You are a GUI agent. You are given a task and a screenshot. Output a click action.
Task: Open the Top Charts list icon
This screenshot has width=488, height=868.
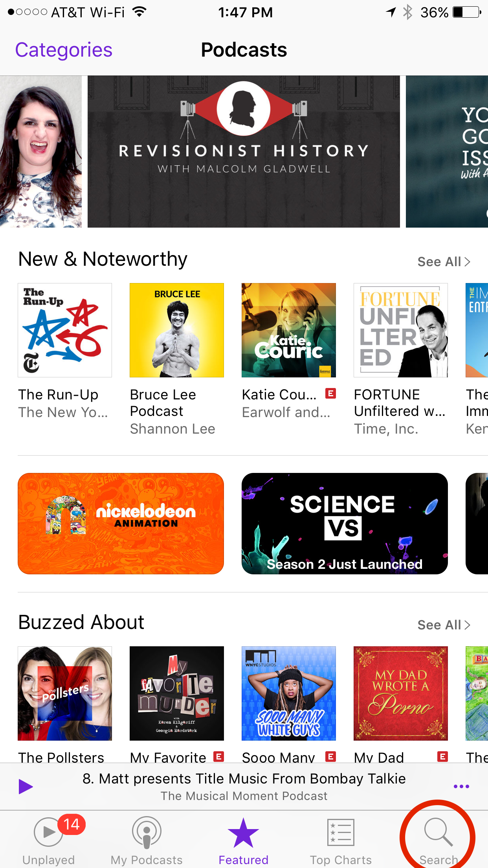(x=341, y=832)
